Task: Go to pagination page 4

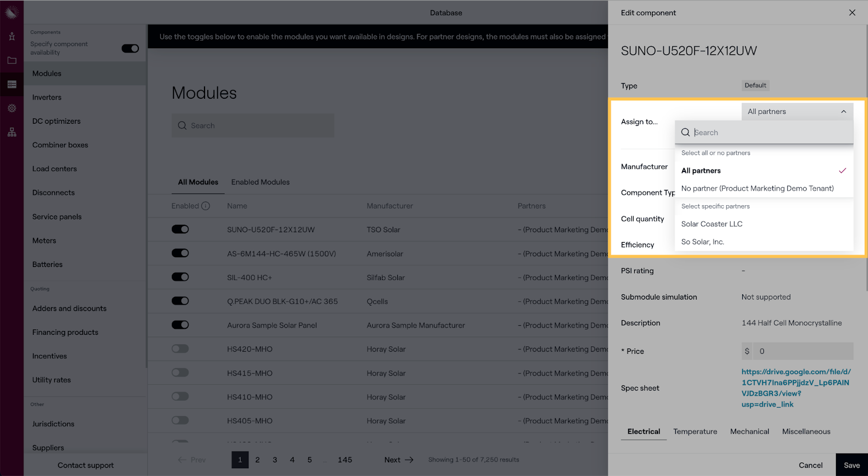Action: pyautogui.click(x=292, y=460)
